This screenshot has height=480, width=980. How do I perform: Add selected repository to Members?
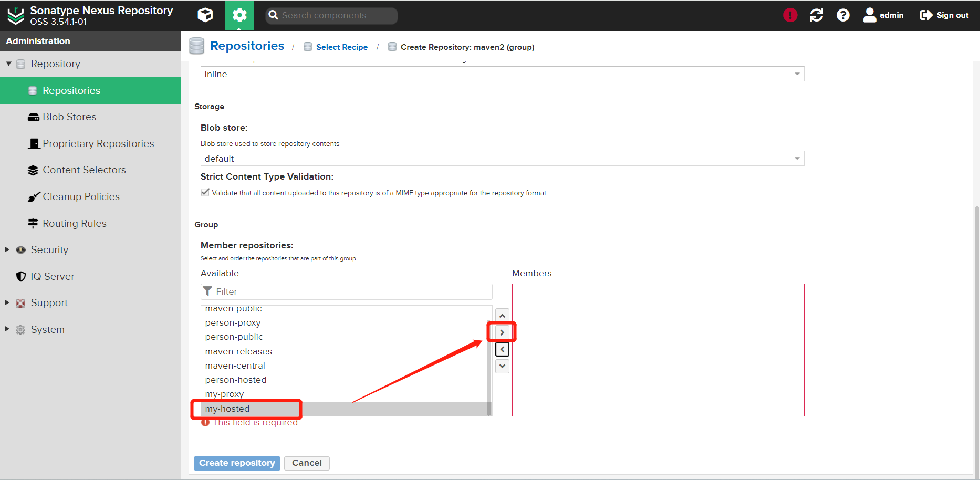(x=502, y=332)
